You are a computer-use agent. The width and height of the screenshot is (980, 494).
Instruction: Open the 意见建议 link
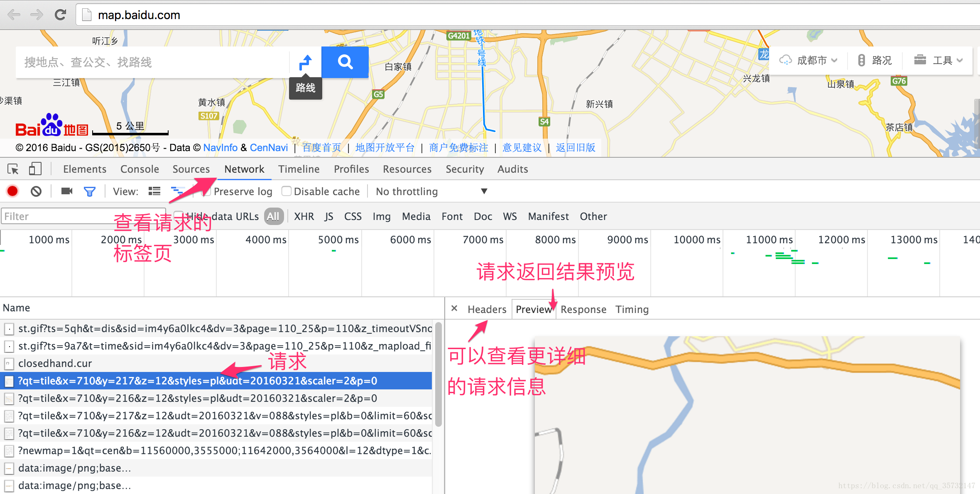(x=522, y=148)
